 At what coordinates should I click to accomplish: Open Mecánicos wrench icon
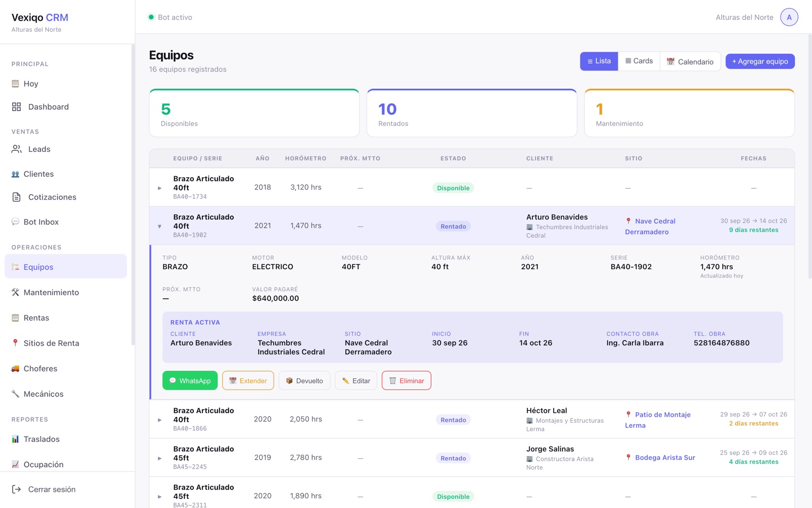[x=15, y=394]
